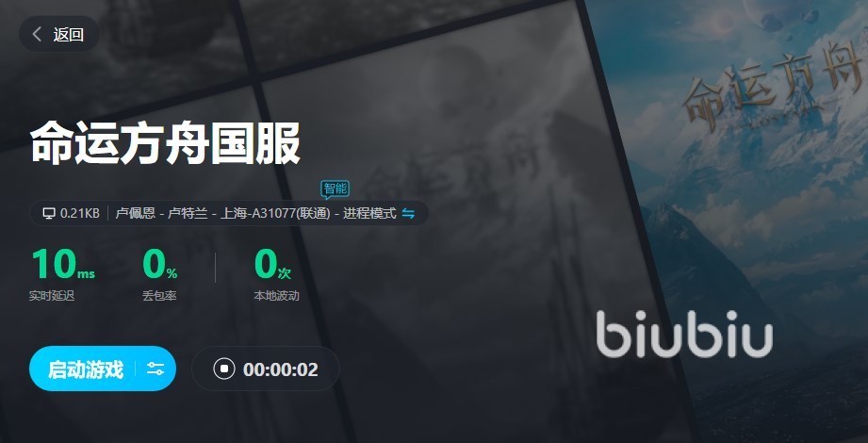Viewport: 868px width, 443px height.
Task: View the 0次 本地波动 fluctuation stat
Action: coord(276,274)
